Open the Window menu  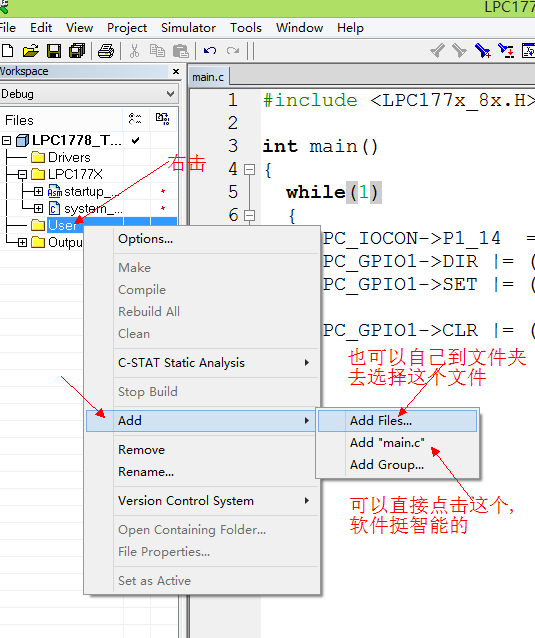(299, 28)
